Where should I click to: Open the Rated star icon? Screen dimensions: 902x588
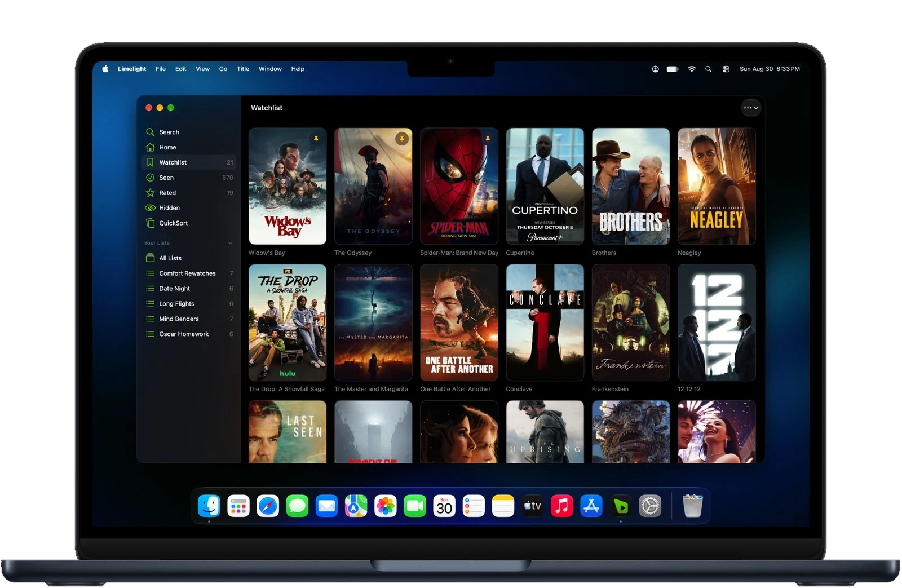(150, 193)
